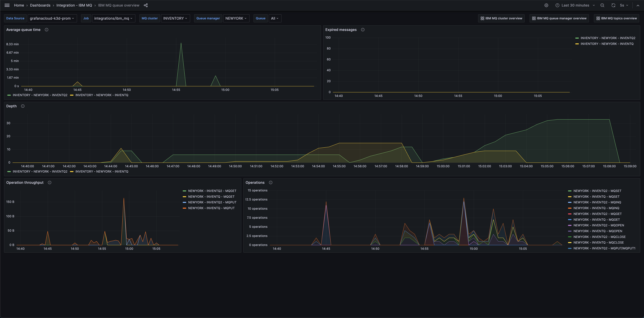The image size is (644, 318).
Task: Open the info tooltip for Expired messages
Action: [363, 30]
